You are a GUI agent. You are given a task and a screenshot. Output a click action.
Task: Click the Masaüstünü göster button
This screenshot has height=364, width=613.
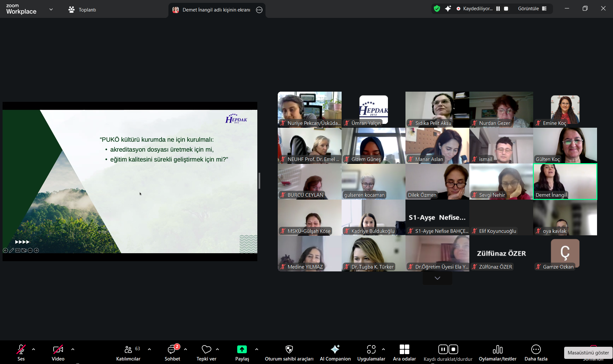tap(588, 353)
